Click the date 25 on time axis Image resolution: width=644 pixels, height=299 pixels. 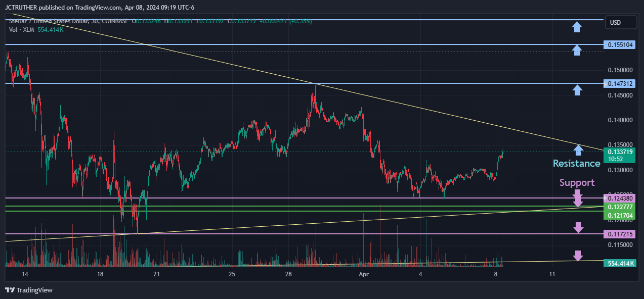232,274
